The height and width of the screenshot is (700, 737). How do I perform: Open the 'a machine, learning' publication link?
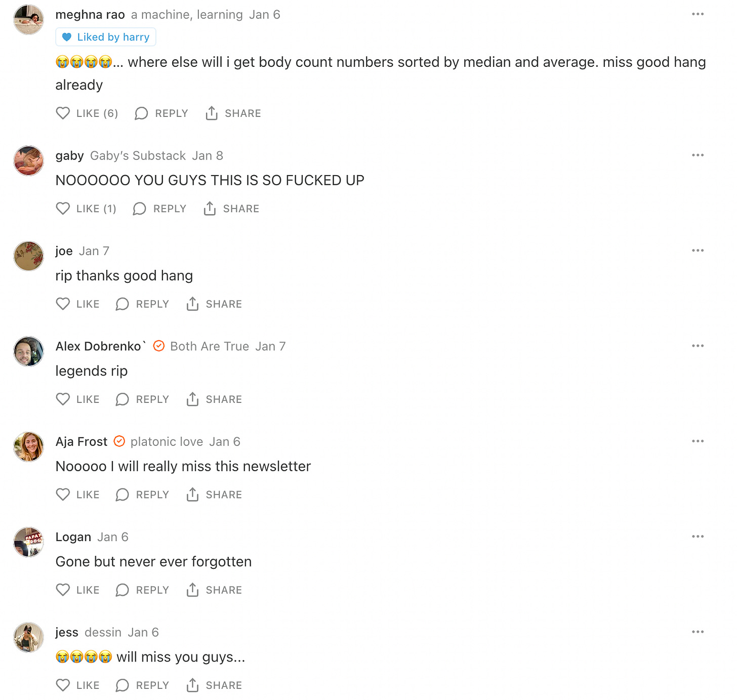pos(187,15)
